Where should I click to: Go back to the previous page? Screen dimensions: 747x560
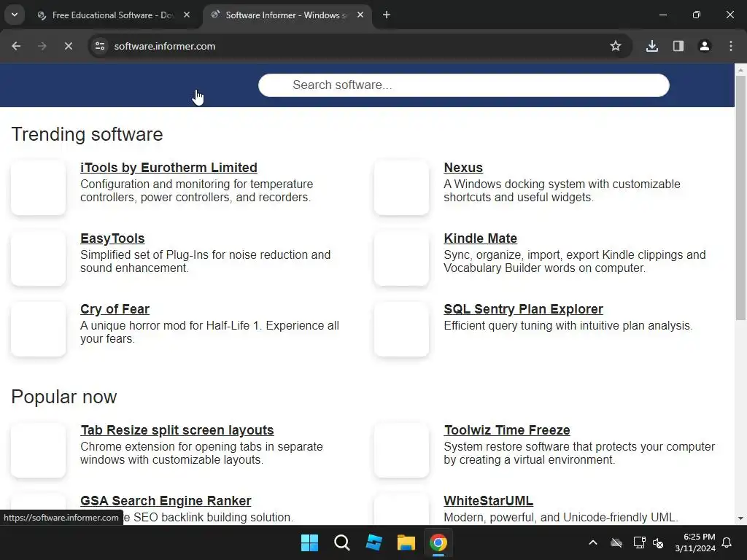tap(16, 46)
